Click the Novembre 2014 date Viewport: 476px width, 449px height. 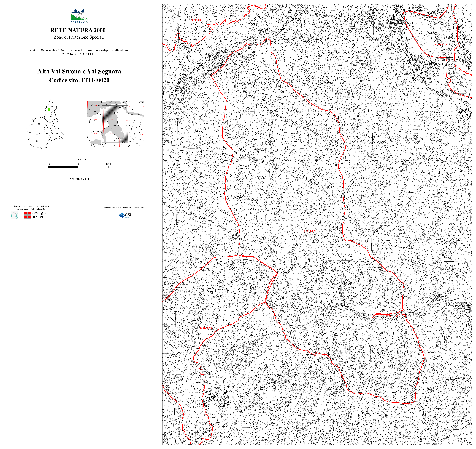click(79, 179)
